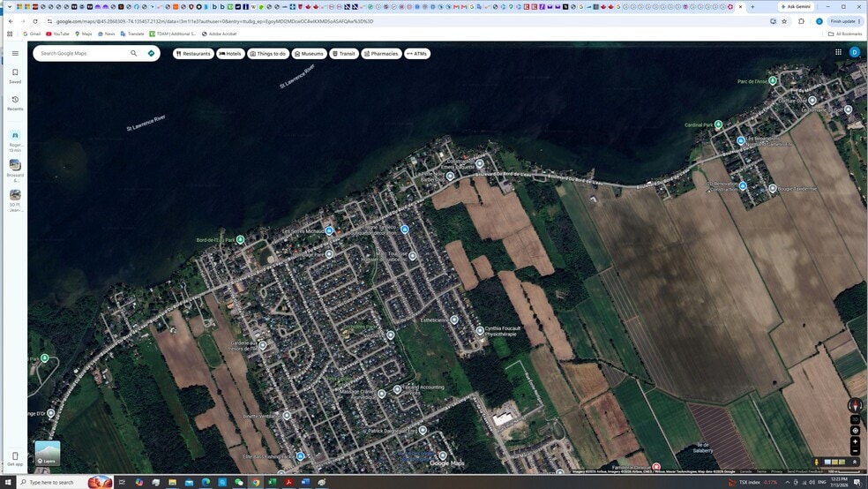Viewport: 868px width, 489px height.
Task: Open the Gmail bookmark
Action: [x=32, y=34]
